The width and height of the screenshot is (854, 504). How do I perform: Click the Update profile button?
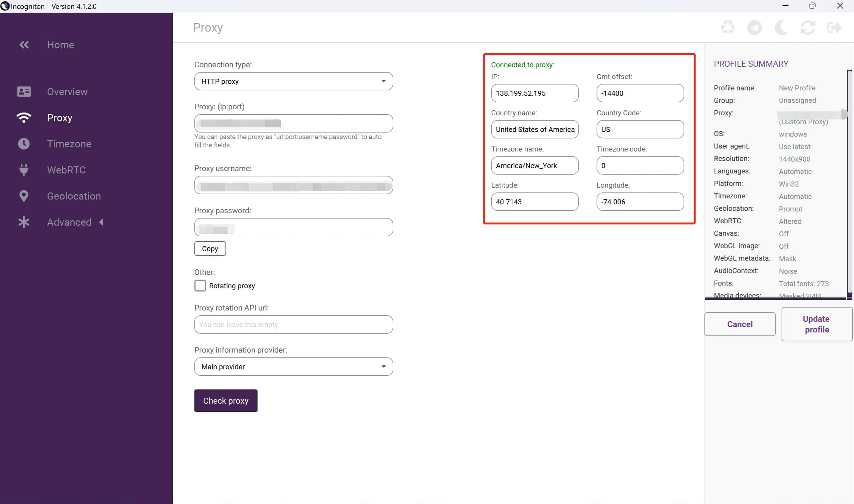click(x=816, y=324)
